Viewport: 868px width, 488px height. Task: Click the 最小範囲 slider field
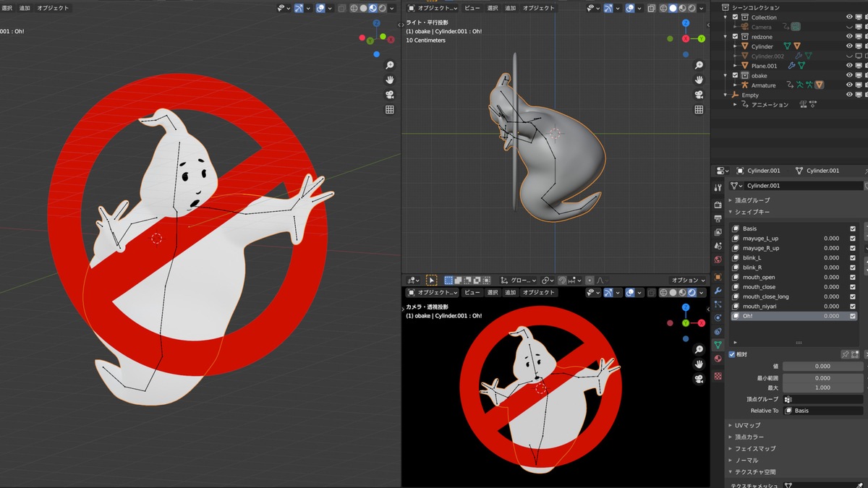[x=823, y=377]
